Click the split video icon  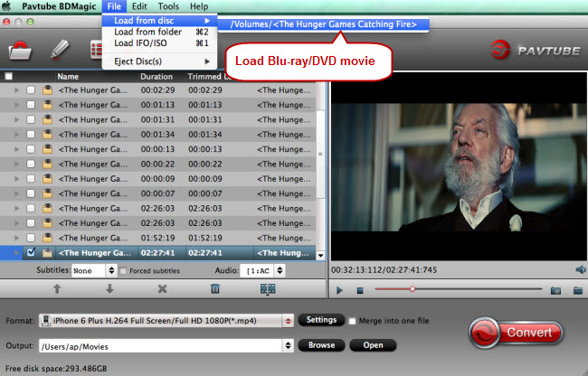[x=268, y=288]
